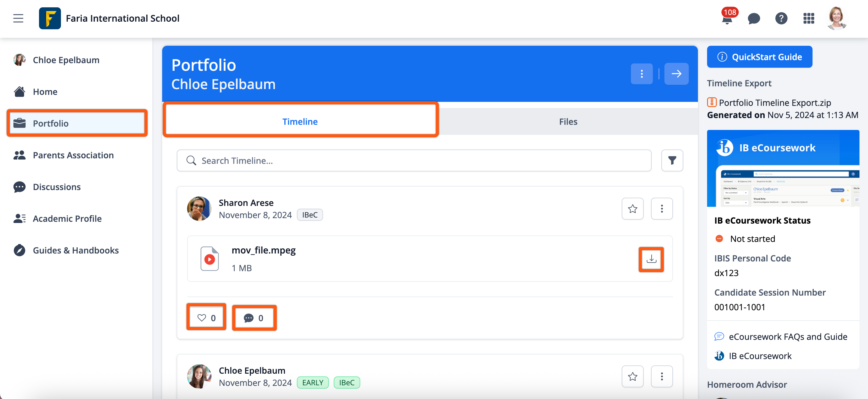Viewport: 868px width, 399px height.
Task: Download mov_file.mpeg attachment
Action: (651, 259)
